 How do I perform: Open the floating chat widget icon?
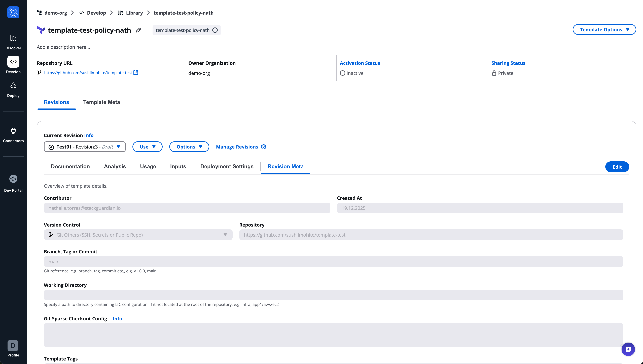click(628, 349)
